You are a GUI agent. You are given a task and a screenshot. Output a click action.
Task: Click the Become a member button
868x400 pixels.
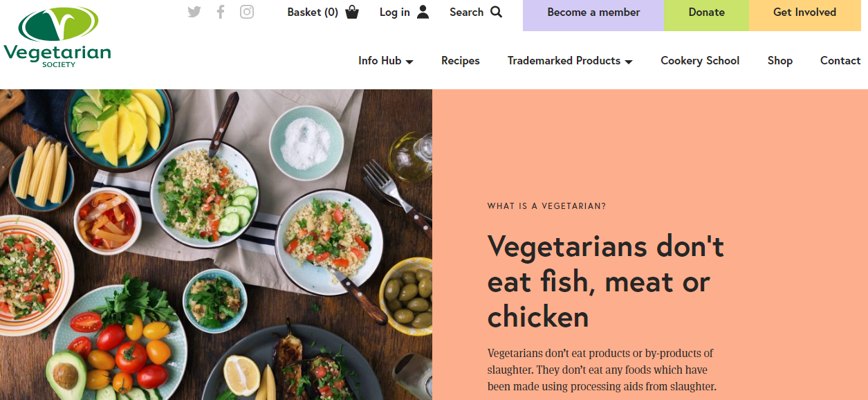click(592, 12)
